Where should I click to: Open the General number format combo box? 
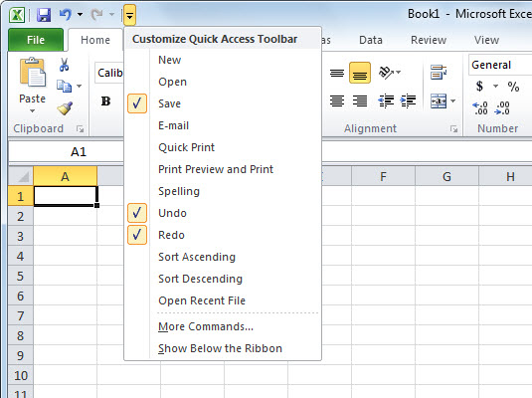500,65
